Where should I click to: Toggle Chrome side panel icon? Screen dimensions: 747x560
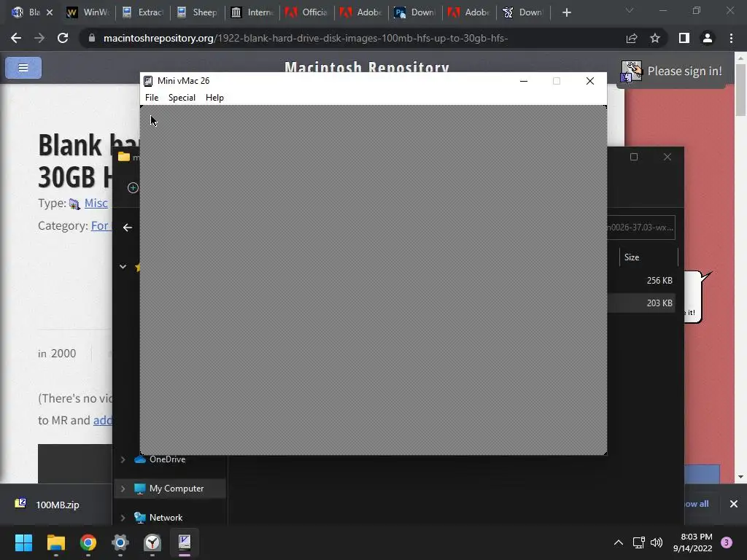[684, 38]
